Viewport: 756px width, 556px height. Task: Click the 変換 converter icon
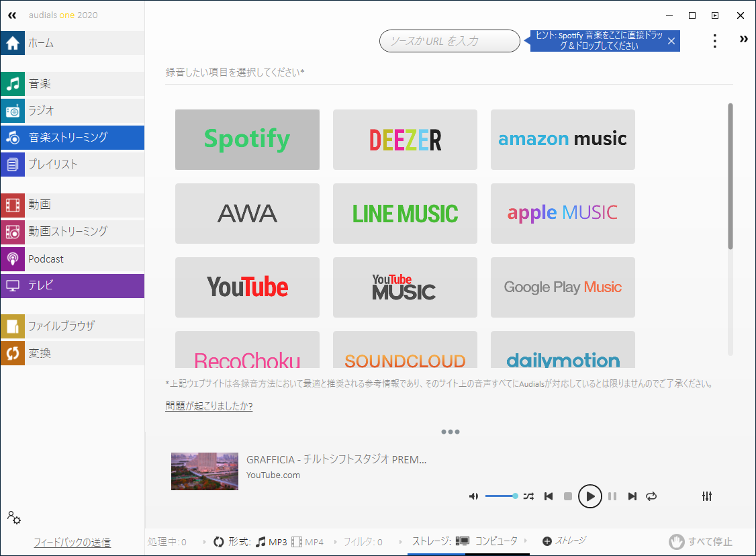[13, 353]
